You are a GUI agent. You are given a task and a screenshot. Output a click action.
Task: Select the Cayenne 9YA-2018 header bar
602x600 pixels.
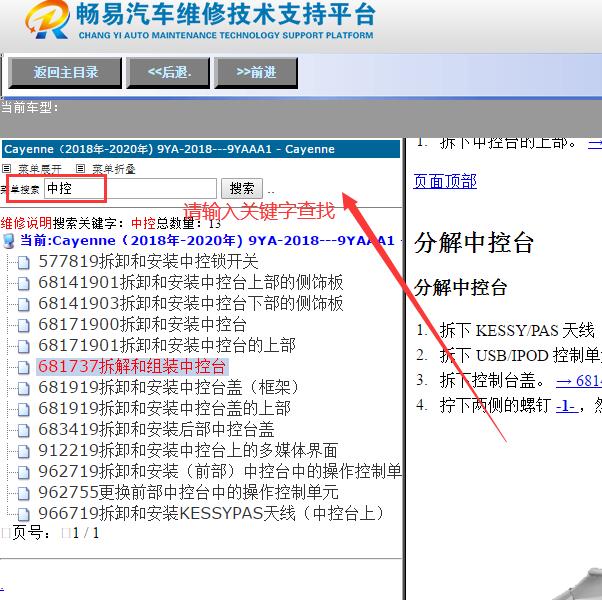[x=201, y=149]
